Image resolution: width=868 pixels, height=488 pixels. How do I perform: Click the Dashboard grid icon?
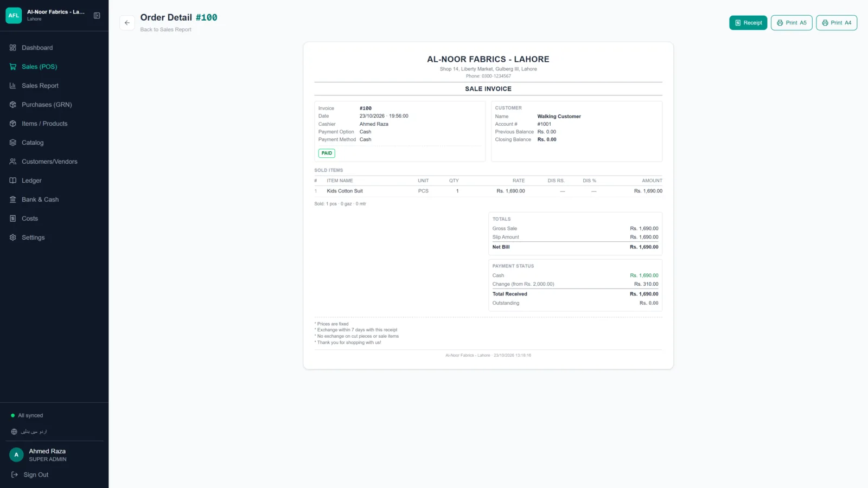pyautogui.click(x=13, y=48)
